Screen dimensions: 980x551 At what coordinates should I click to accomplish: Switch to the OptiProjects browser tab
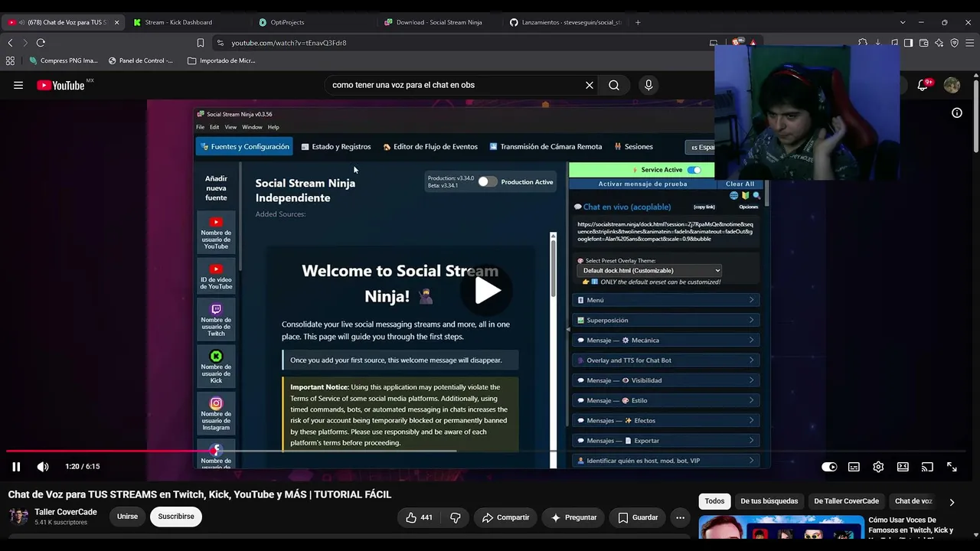pyautogui.click(x=314, y=22)
